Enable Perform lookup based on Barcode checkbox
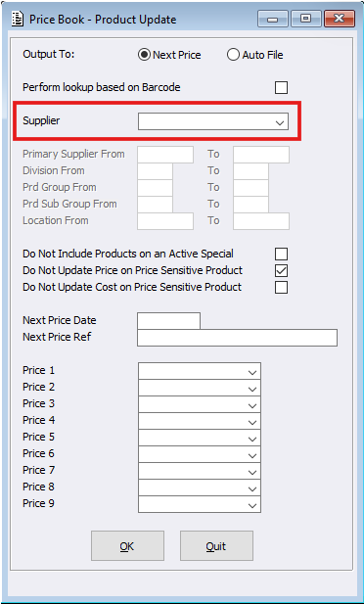 [281, 87]
